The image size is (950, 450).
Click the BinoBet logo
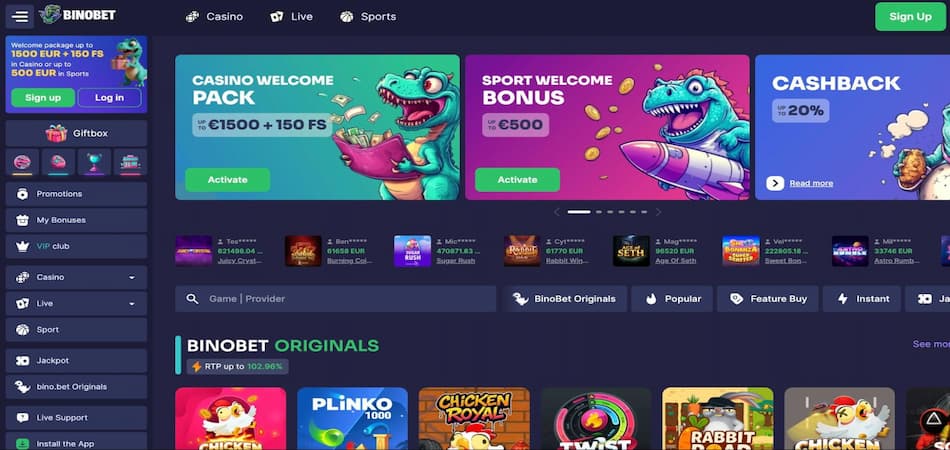78,15
